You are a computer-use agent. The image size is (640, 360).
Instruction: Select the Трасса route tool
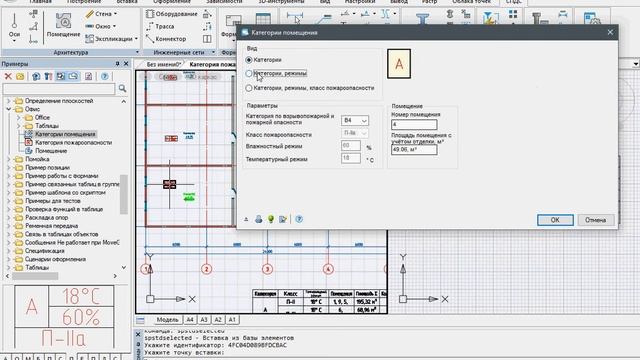160,26
